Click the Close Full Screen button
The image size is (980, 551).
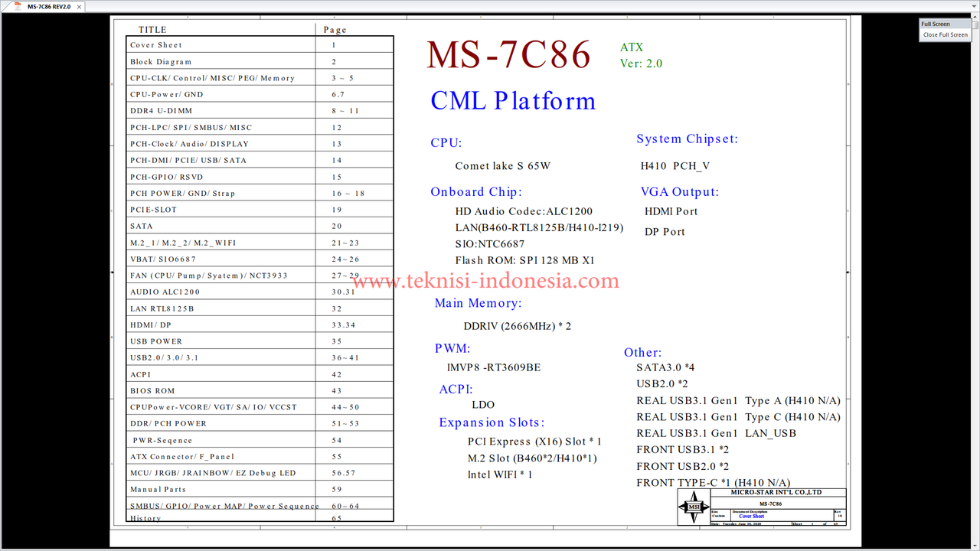(x=945, y=34)
